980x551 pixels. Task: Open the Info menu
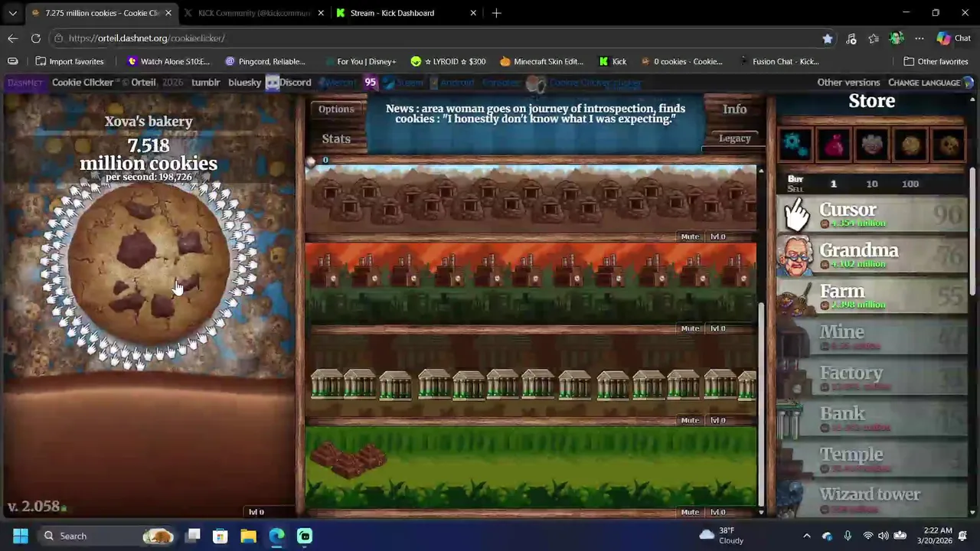[734, 109]
